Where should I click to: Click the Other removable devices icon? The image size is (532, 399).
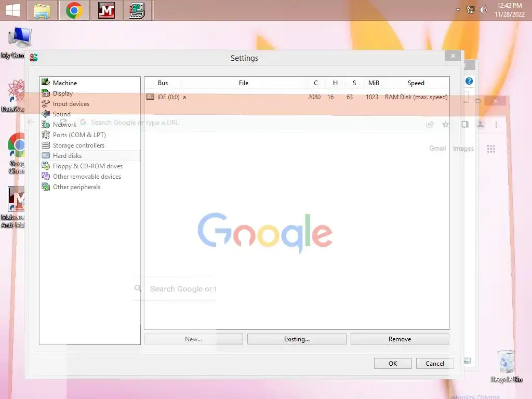pos(46,177)
